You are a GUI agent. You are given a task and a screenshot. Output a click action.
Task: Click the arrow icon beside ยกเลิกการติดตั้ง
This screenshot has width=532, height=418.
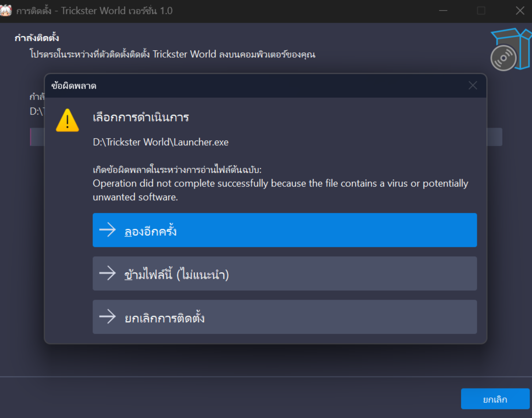pyautogui.click(x=107, y=317)
